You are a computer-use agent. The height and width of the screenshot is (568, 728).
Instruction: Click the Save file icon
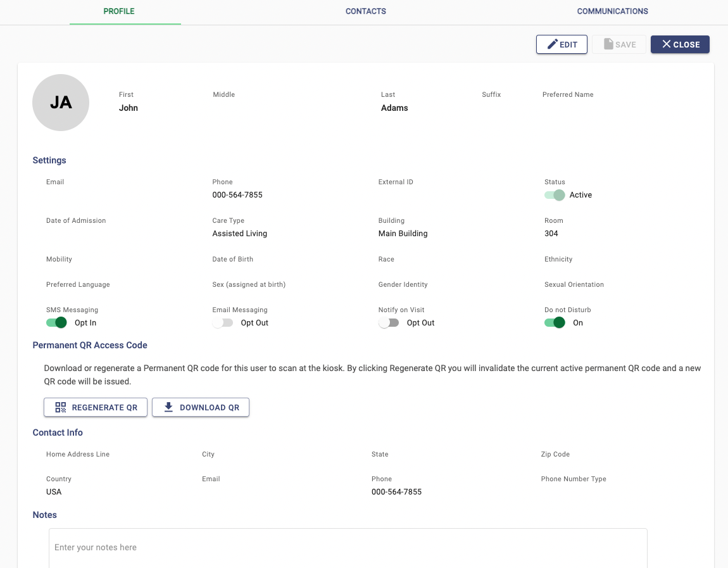click(610, 44)
